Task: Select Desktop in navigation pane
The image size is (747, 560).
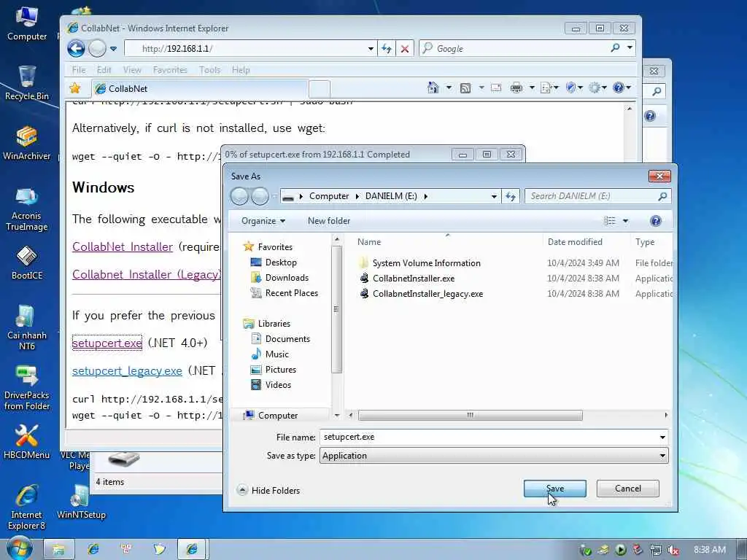Action: pos(281,262)
